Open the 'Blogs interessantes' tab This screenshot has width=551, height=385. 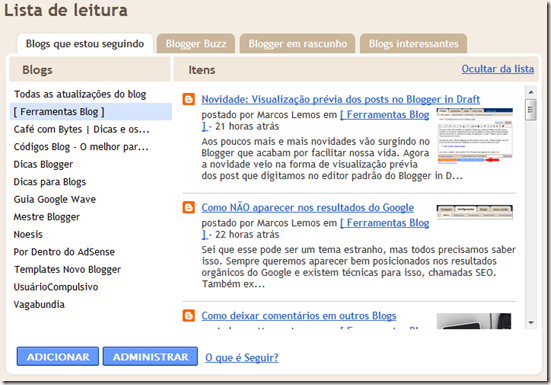point(414,44)
